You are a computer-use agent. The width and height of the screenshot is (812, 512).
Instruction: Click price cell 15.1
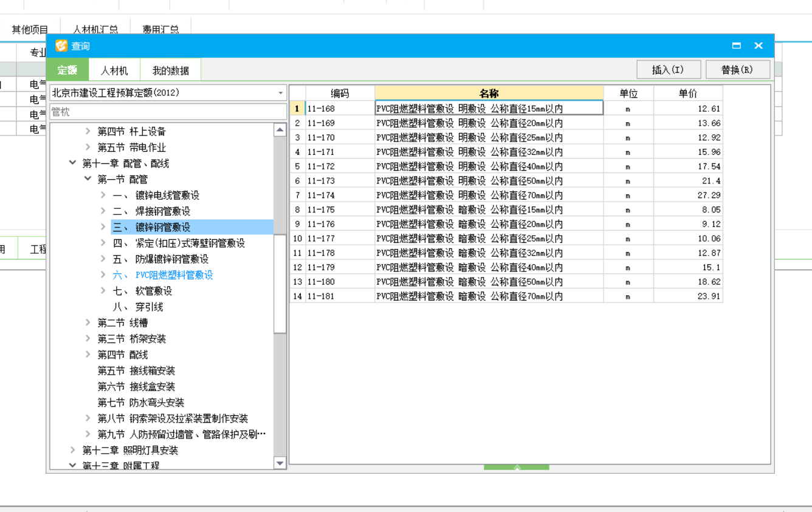(x=688, y=267)
